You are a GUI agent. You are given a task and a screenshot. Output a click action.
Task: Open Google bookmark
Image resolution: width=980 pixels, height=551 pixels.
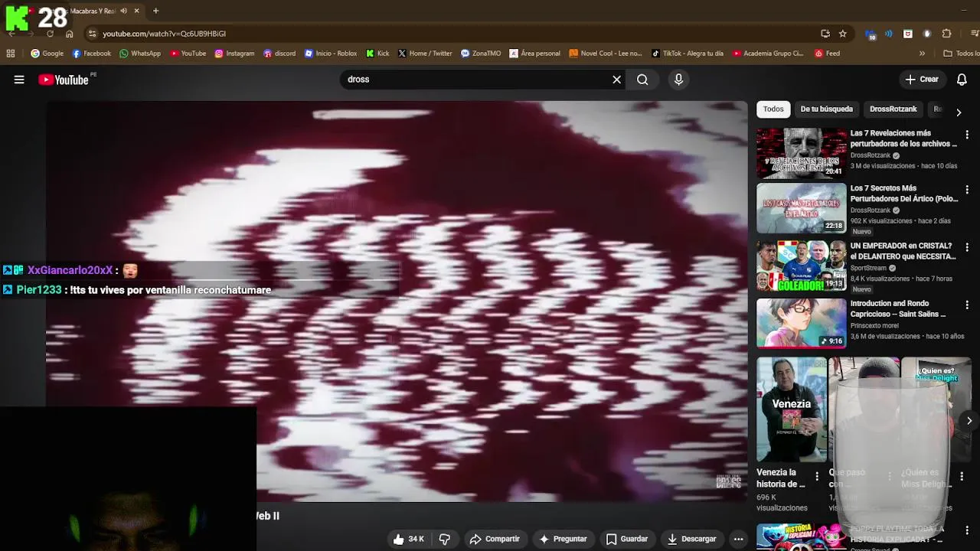click(x=47, y=54)
